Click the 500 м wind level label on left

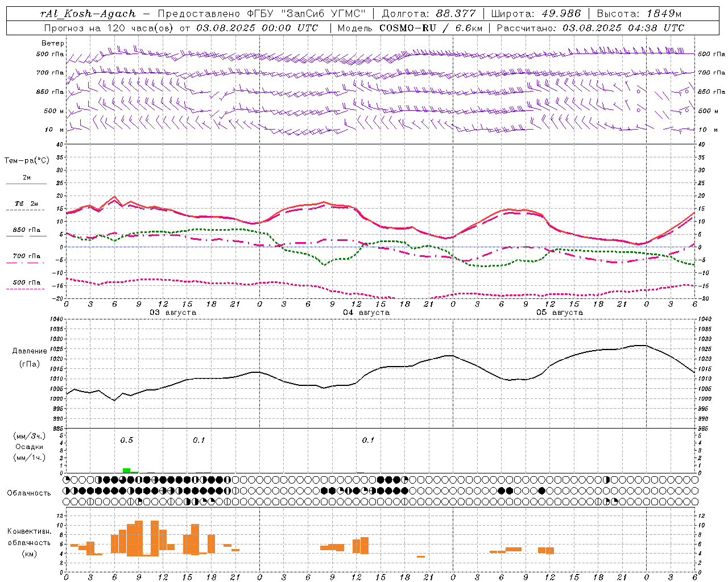click(x=54, y=111)
